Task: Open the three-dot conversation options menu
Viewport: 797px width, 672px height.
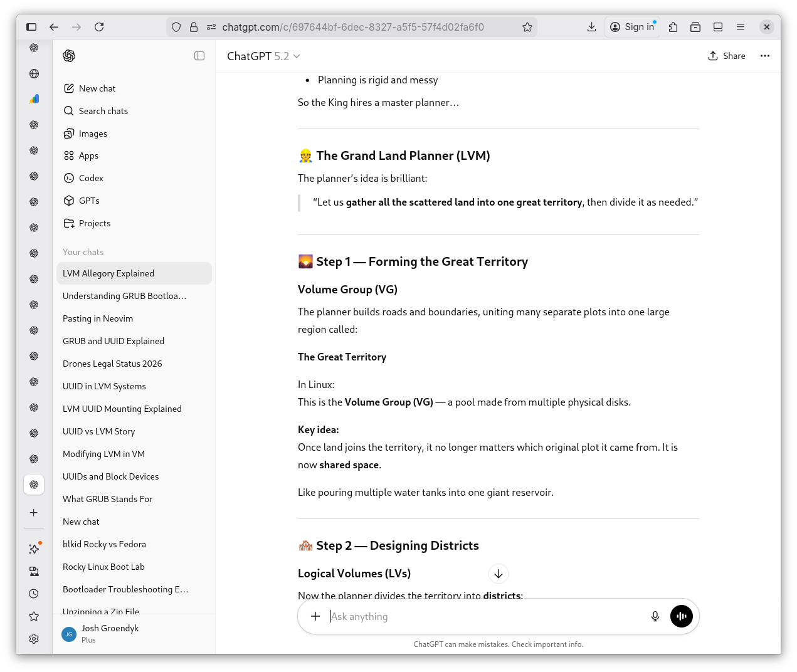Action: (764, 56)
